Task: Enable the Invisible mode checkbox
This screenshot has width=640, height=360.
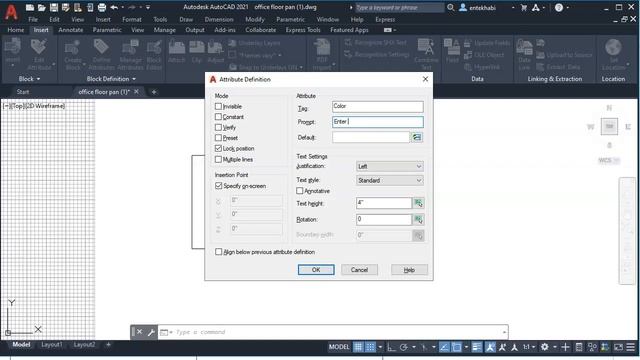Action: coord(218,106)
